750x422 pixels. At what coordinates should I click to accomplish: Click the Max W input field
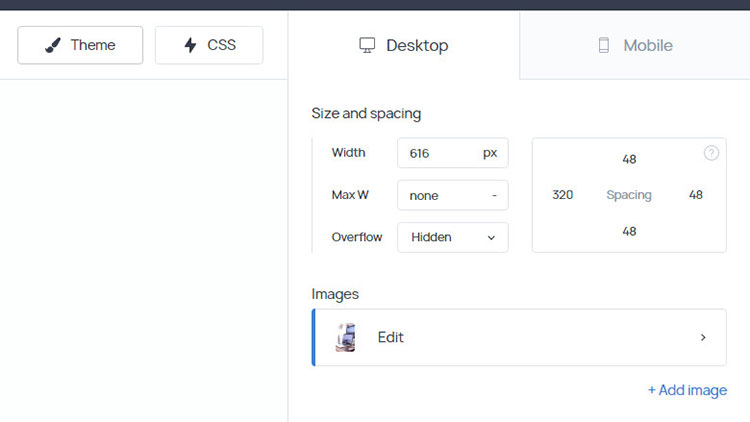[x=438, y=195]
